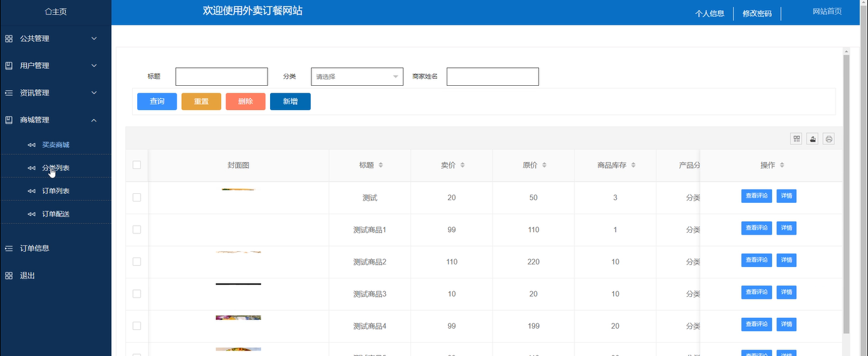Click 详情 for 测试 row

tap(786, 196)
